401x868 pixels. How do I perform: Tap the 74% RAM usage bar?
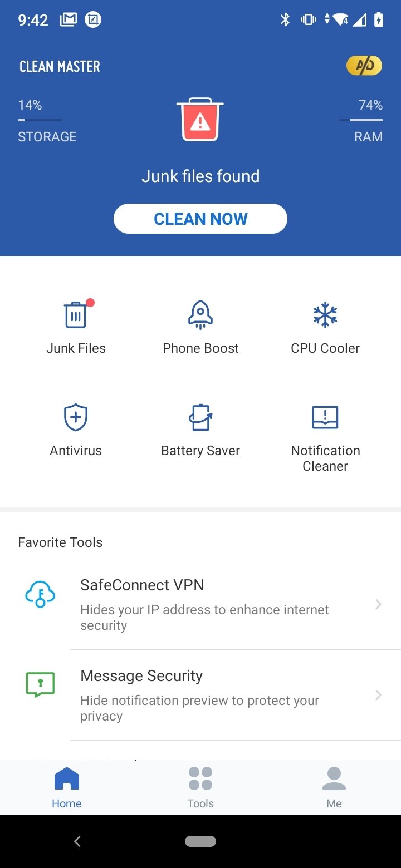coord(361,120)
